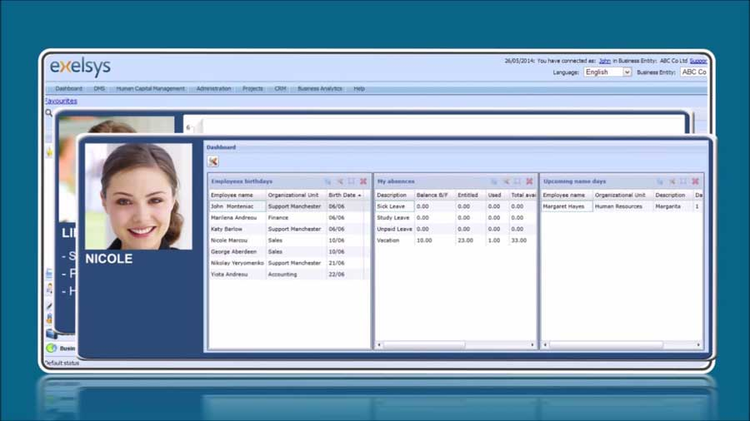Close the Upcoming name days widget
The width and height of the screenshot is (750, 421).
(x=695, y=181)
